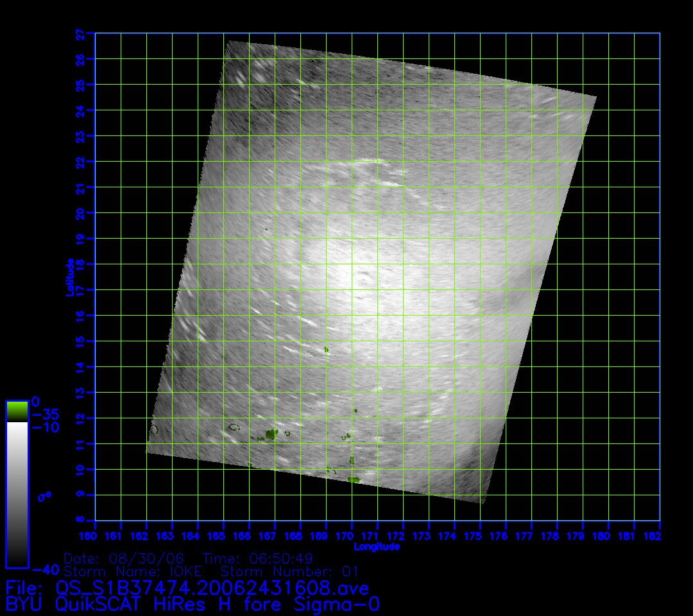The height and width of the screenshot is (616, 693).
Task: Click the latitude tick label 27
Action: (80, 35)
